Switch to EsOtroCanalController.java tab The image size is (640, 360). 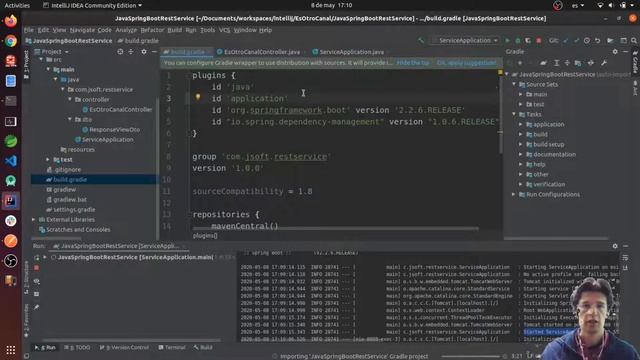pyautogui.click(x=262, y=52)
